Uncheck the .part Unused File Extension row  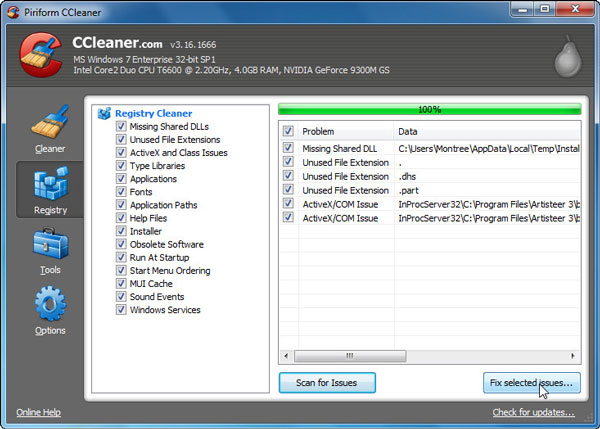point(288,190)
